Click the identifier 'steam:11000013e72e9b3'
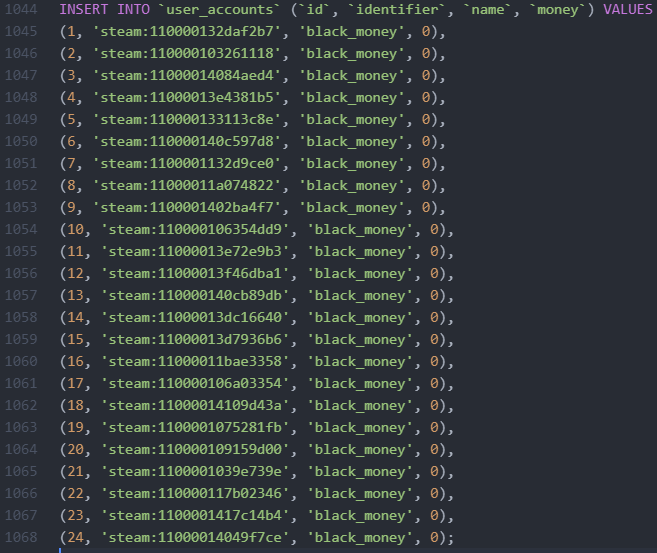The width and height of the screenshot is (657, 553). (x=195, y=251)
